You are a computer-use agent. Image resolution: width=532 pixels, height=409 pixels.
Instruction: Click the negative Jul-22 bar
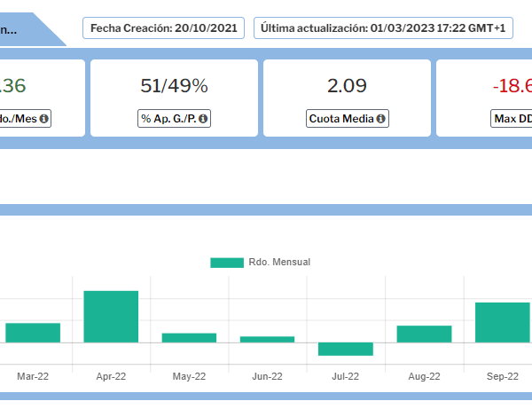(x=346, y=349)
